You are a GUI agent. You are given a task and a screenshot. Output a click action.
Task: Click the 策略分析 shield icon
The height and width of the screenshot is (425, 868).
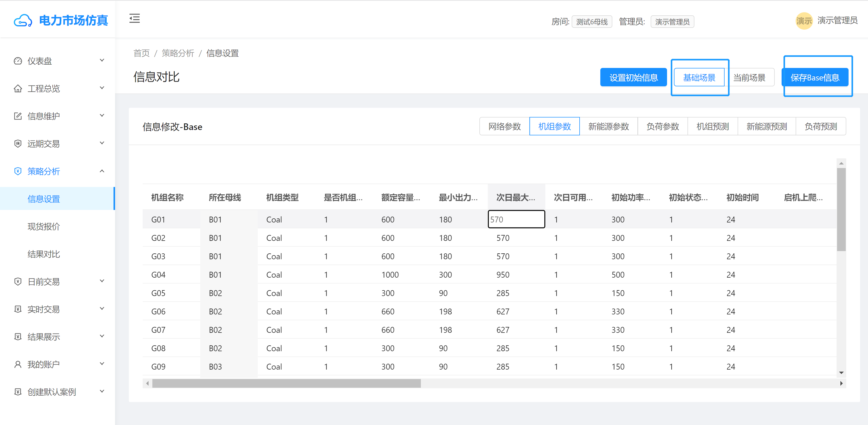(18, 171)
